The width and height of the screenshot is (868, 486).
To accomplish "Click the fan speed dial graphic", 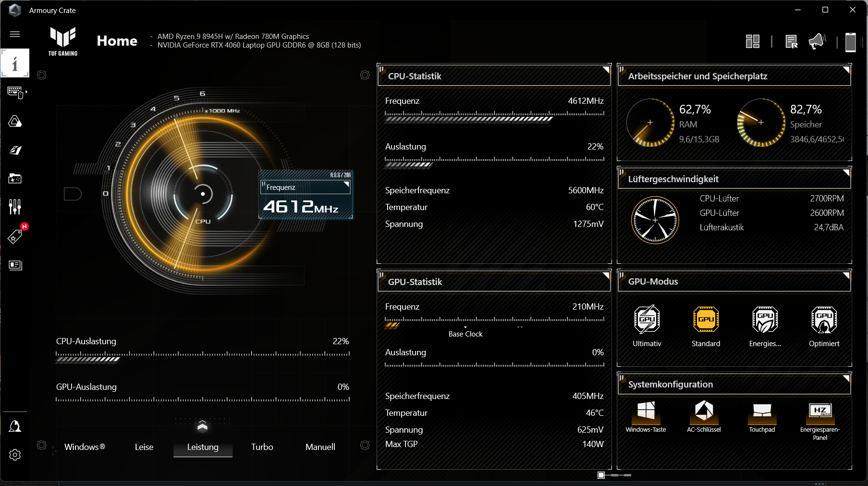I will [655, 220].
